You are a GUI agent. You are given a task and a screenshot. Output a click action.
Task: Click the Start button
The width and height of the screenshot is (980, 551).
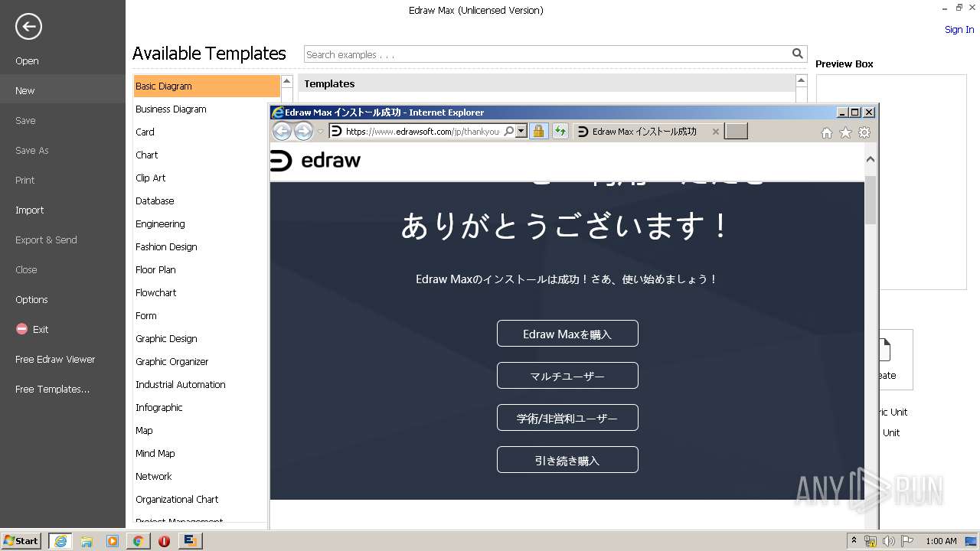point(21,540)
